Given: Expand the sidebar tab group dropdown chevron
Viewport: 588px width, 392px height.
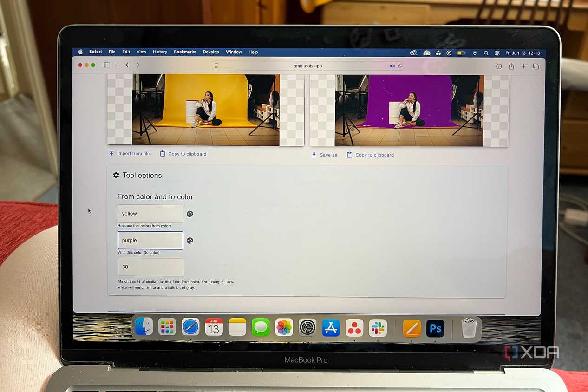Looking at the screenshot, I should (x=116, y=65).
